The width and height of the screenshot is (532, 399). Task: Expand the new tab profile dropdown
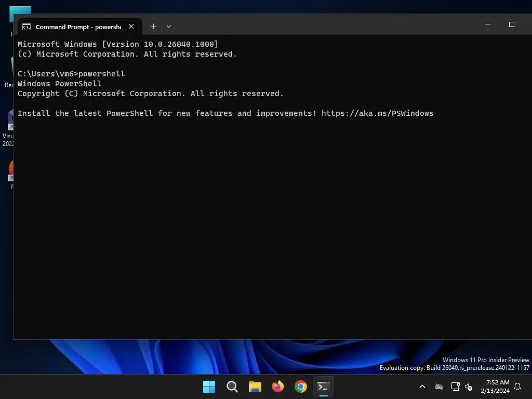pyautogui.click(x=169, y=26)
